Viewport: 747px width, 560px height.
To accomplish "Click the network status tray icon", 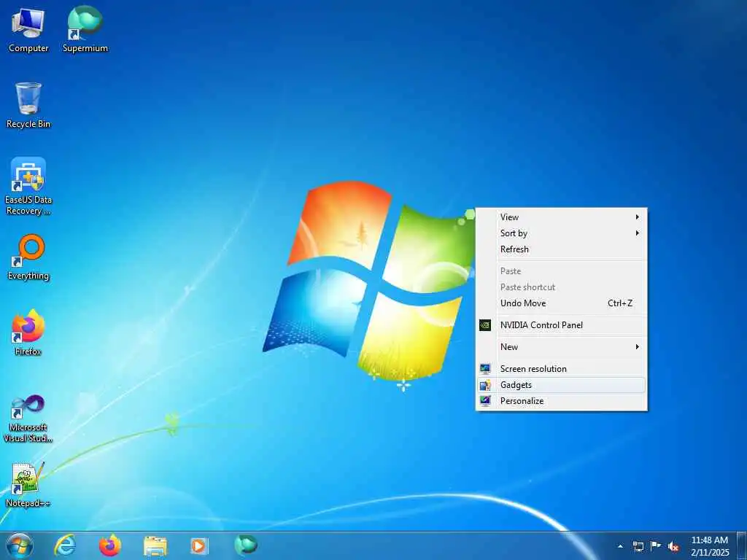I will [638, 546].
